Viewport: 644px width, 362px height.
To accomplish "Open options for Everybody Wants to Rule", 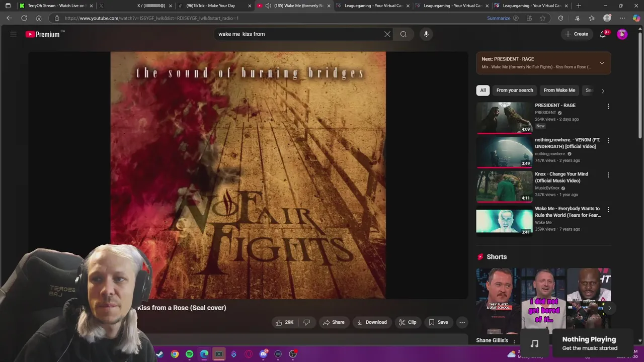I will click(x=608, y=209).
